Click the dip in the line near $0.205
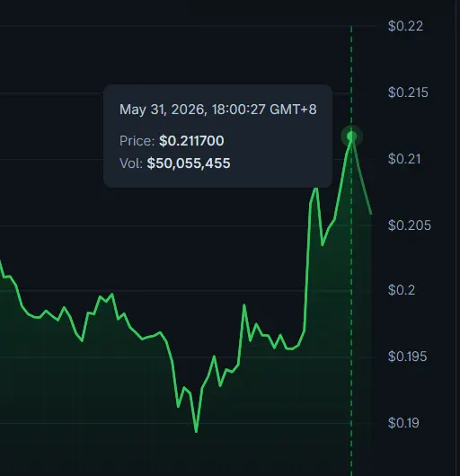Screen dimensions: 460x476 point(323,244)
